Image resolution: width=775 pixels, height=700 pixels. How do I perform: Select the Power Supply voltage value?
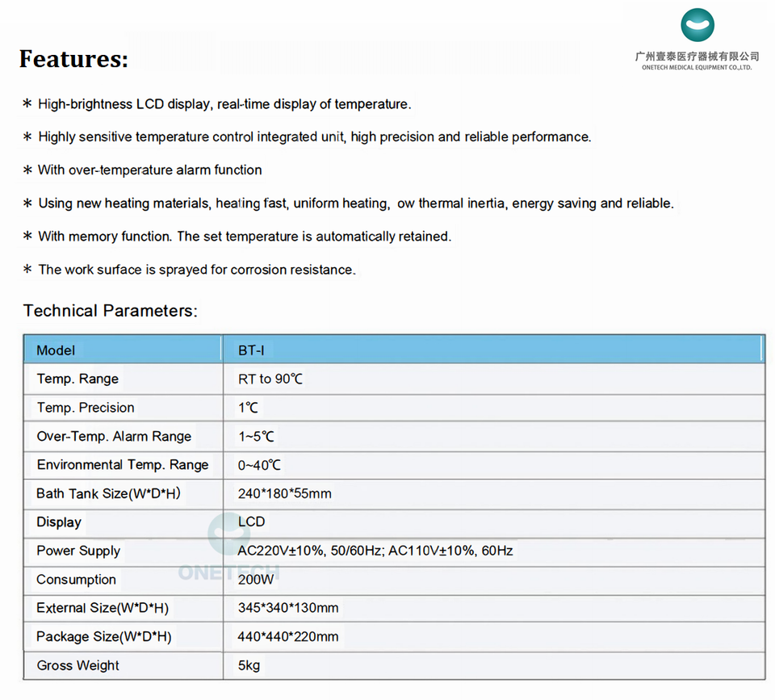pos(375,551)
